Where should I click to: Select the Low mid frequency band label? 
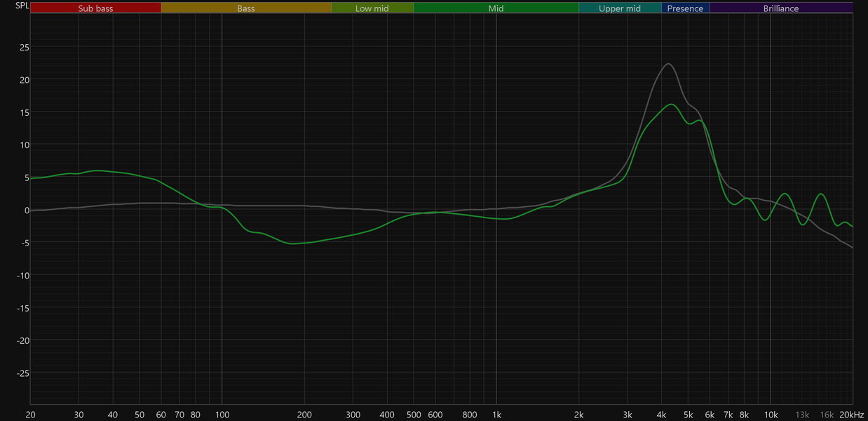click(372, 8)
